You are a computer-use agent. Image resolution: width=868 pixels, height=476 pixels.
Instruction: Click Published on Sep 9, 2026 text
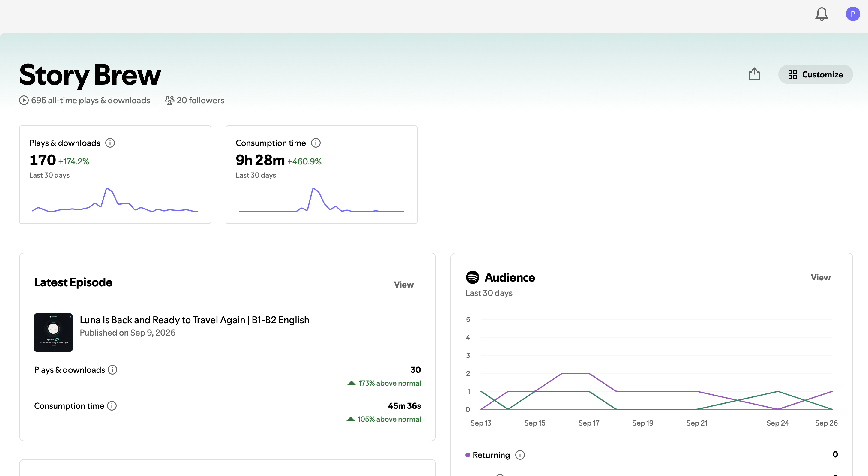coord(128,333)
